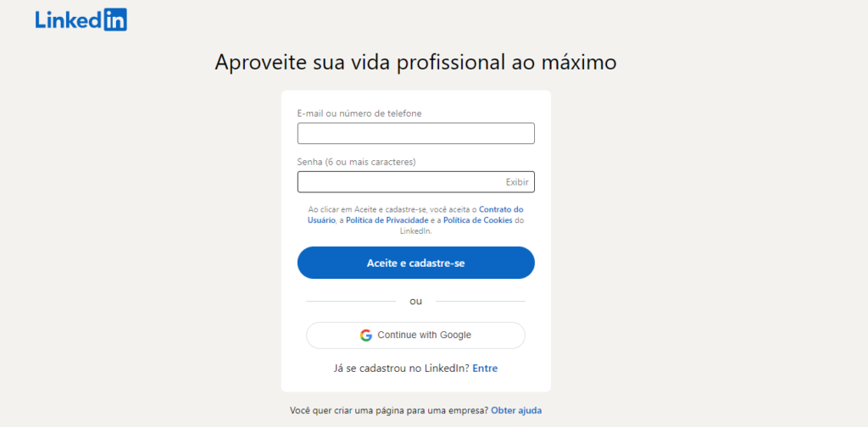Click the Entre sign-in link
Image resolution: width=868 pixels, height=427 pixels.
coord(485,368)
